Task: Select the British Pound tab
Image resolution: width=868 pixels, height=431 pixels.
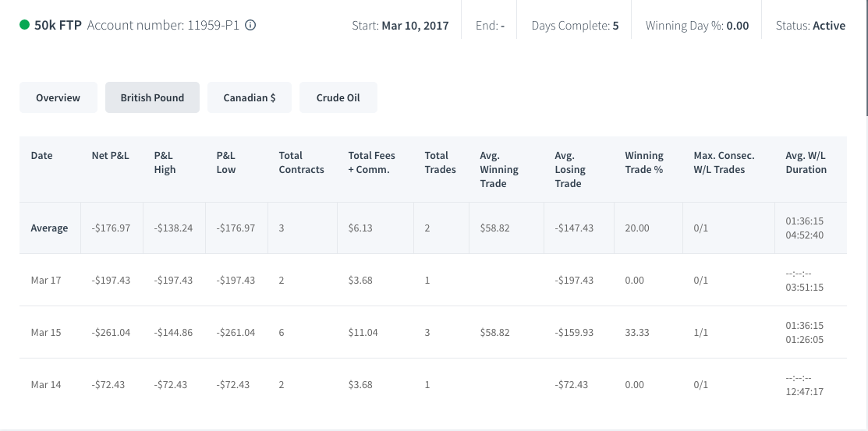Action: click(152, 97)
